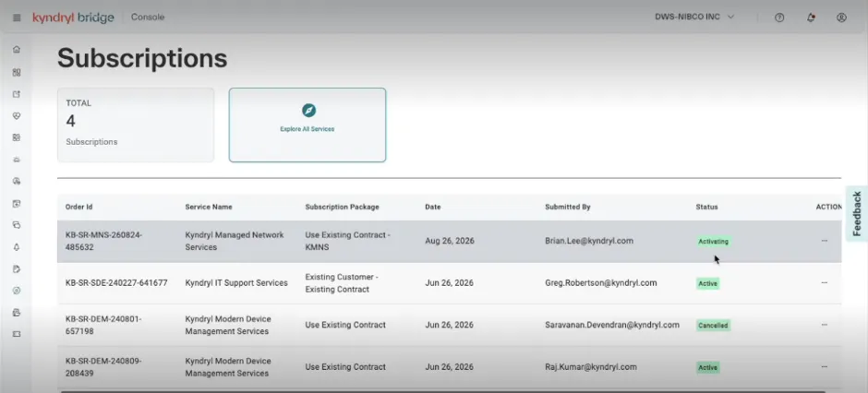This screenshot has height=393, width=868.
Task: Sort by Subscription Package column header
Action: coord(342,207)
